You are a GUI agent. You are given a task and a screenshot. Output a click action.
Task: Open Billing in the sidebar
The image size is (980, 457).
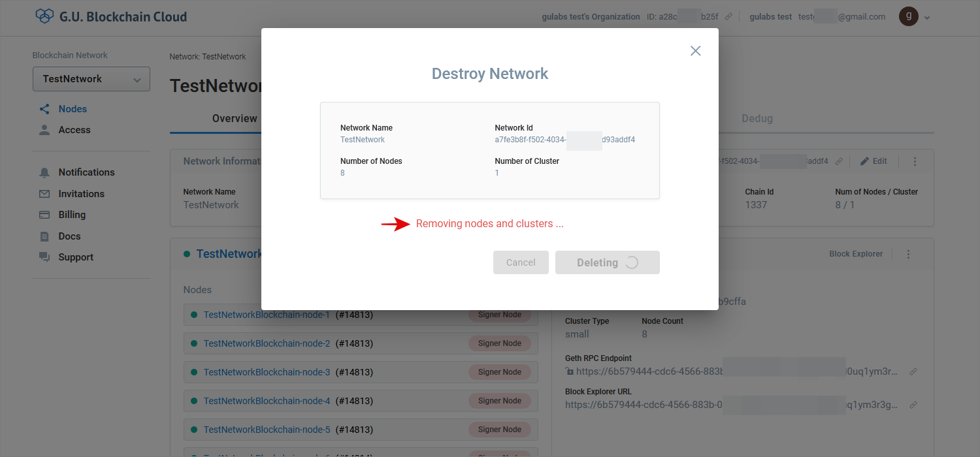pos(72,215)
